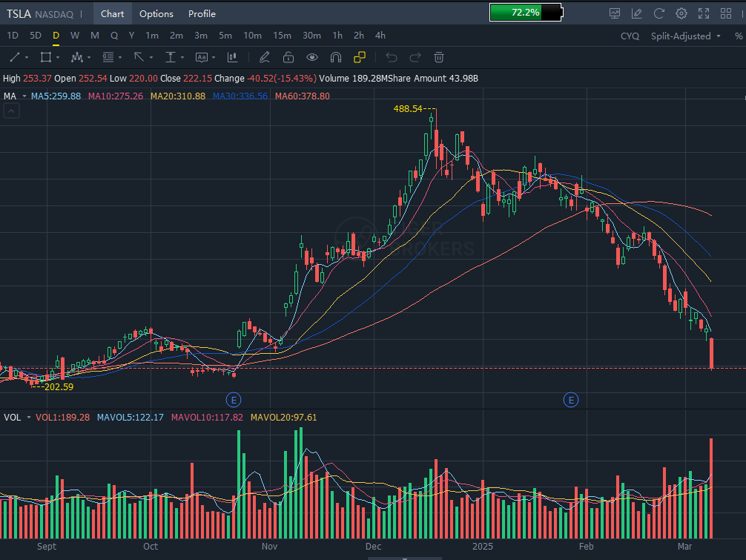Enter fullscreen chart mode
The image size is (746, 560).
704,13
